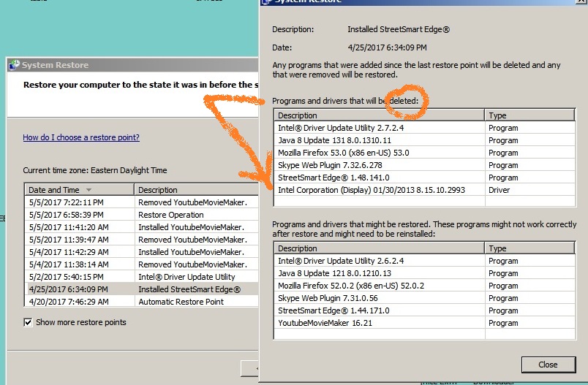Select Java 8 Update 131 8.0.1310.11 row
The image size is (588, 385).
pyautogui.click(x=424, y=140)
